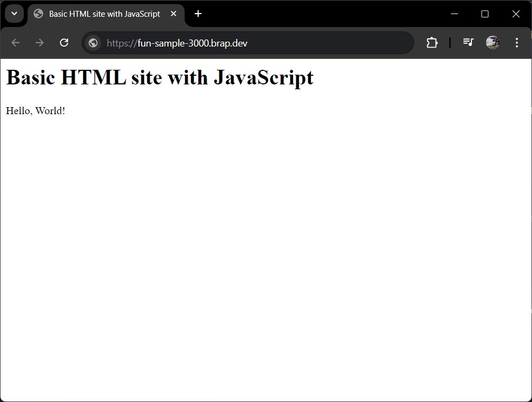Close the Basic HTML site tab

pos(174,14)
